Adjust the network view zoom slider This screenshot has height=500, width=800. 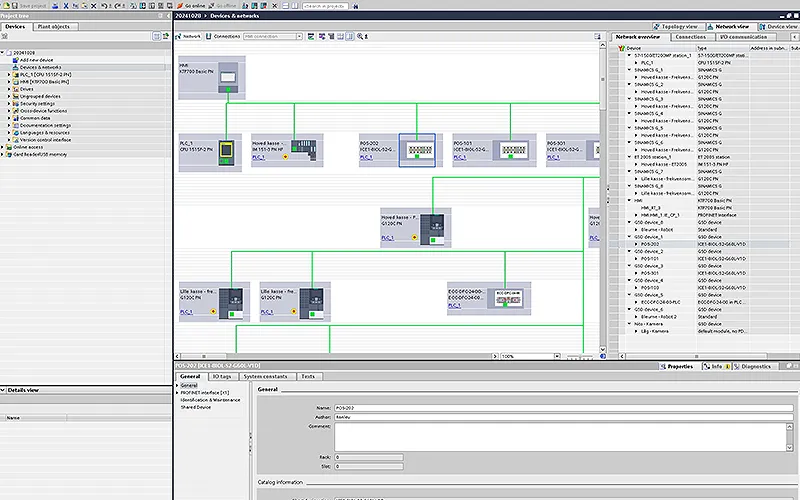coord(580,357)
